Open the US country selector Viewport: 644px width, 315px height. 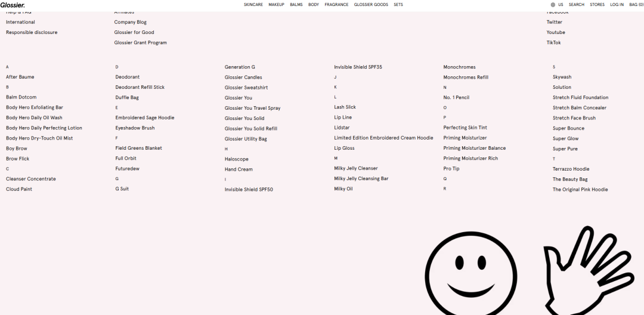tap(561, 5)
